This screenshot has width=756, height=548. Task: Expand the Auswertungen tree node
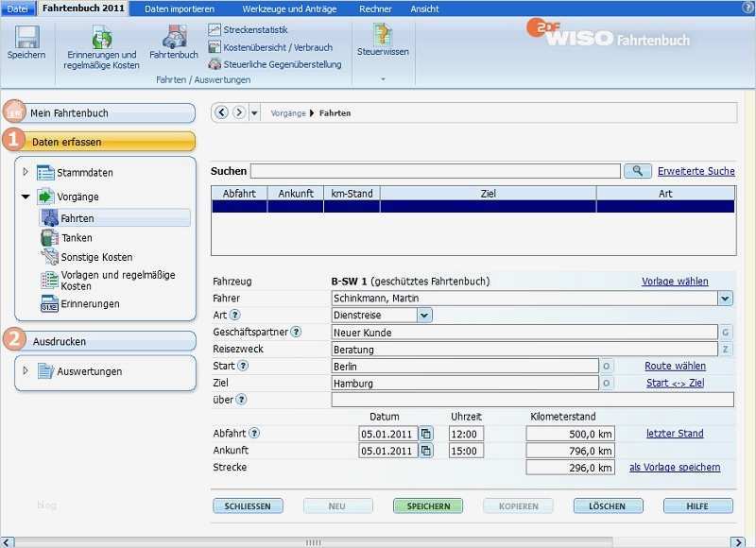pyautogui.click(x=26, y=370)
